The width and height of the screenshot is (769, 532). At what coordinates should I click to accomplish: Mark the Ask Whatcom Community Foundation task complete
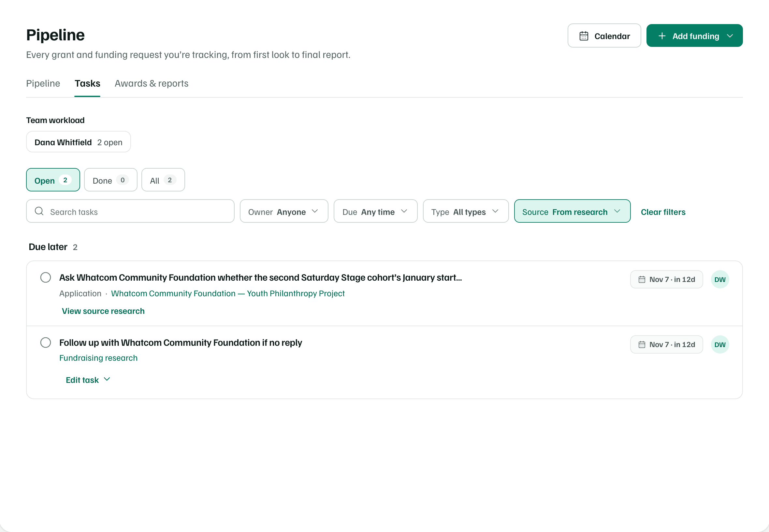click(45, 278)
